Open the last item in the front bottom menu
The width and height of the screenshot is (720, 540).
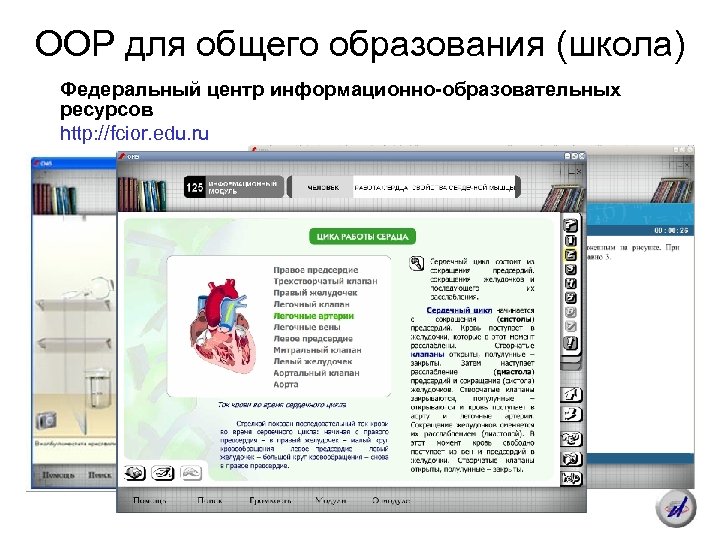(x=391, y=501)
